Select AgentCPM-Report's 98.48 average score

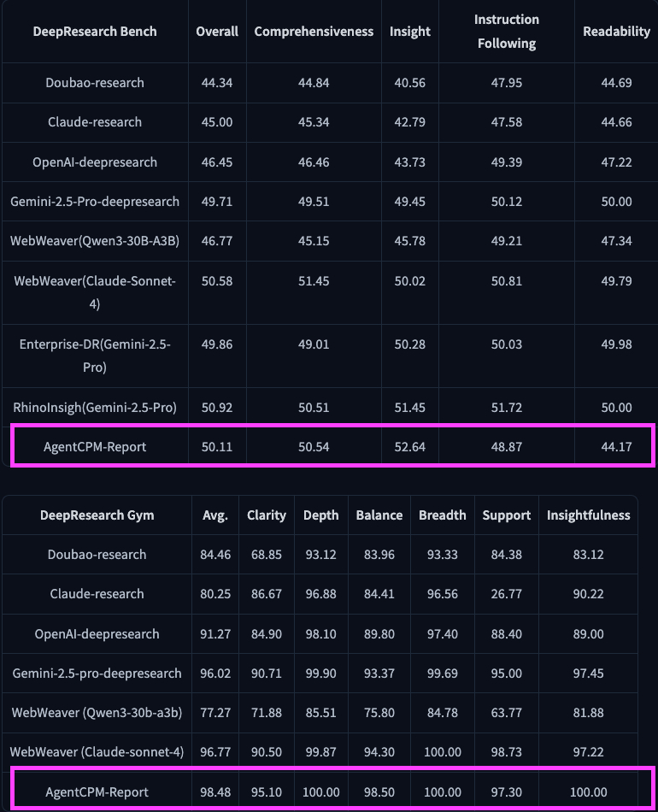coord(214,792)
